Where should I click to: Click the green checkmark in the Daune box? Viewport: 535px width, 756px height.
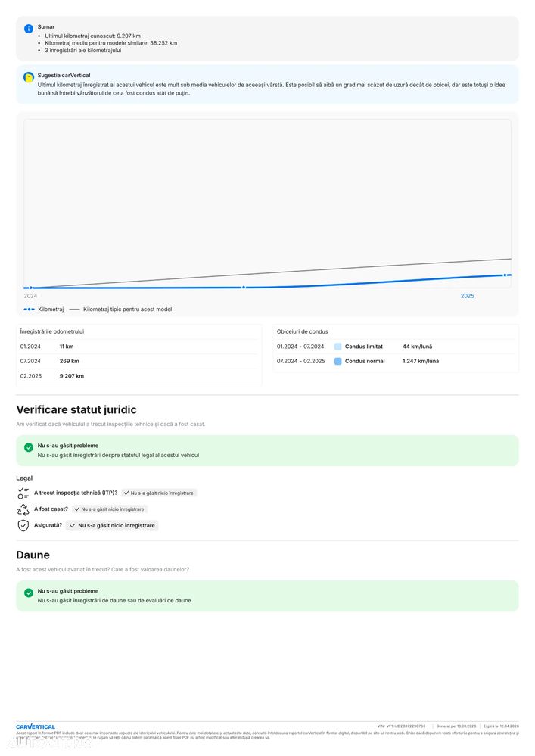[29, 593]
